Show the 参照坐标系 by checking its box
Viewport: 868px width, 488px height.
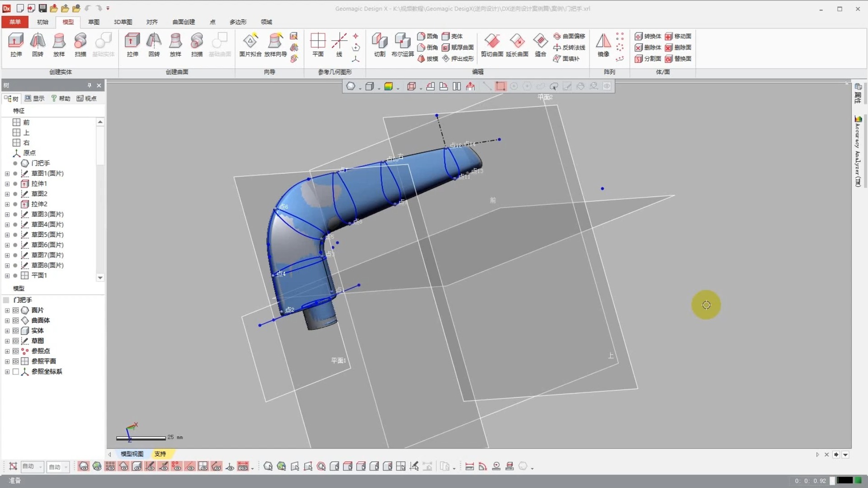16,371
